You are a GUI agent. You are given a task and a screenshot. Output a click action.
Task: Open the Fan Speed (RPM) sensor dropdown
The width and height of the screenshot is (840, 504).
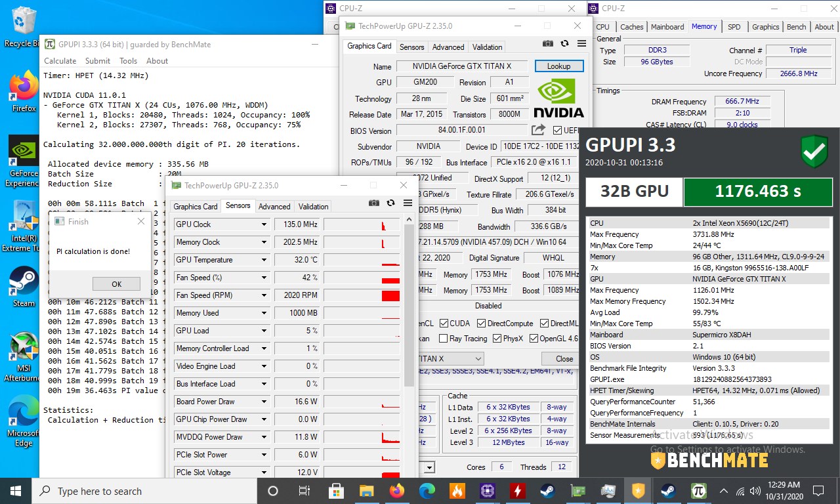(264, 295)
